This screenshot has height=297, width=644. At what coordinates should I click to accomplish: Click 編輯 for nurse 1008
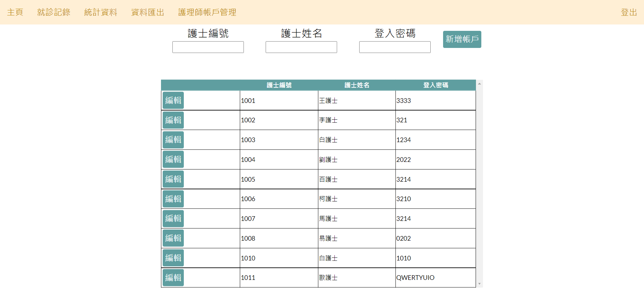coord(173,238)
